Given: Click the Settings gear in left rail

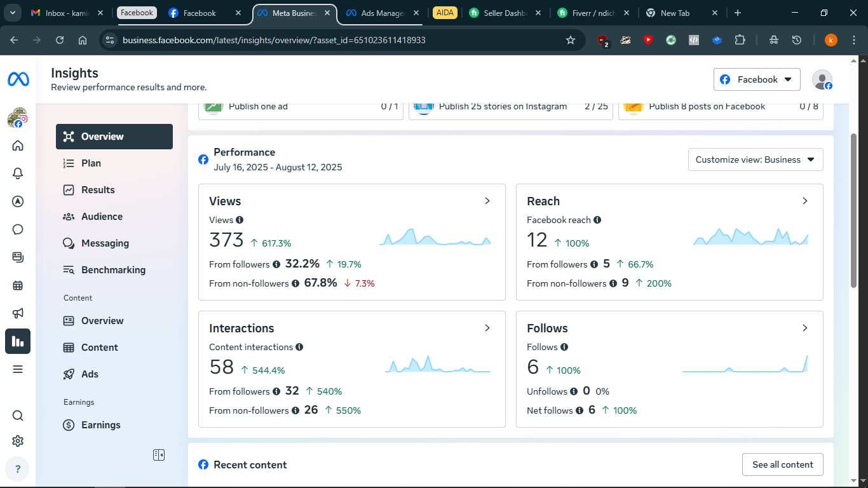Looking at the screenshot, I should (18, 441).
